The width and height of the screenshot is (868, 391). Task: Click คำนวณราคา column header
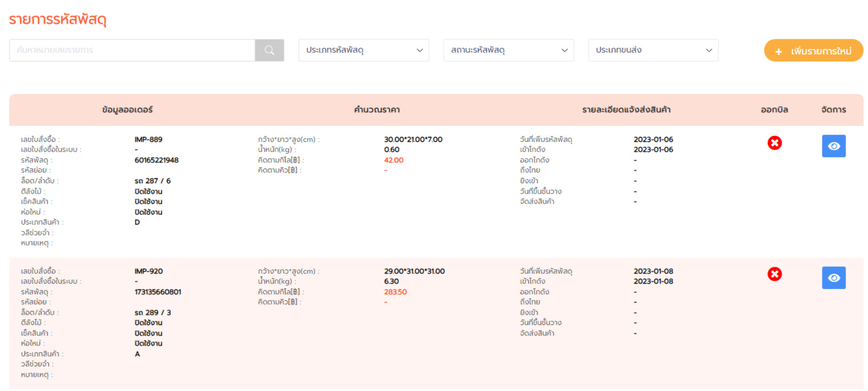[x=377, y=110]
